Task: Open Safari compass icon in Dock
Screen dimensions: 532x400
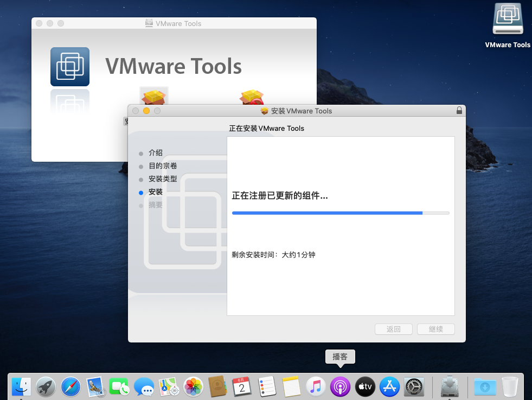Action: pos(71,387)
